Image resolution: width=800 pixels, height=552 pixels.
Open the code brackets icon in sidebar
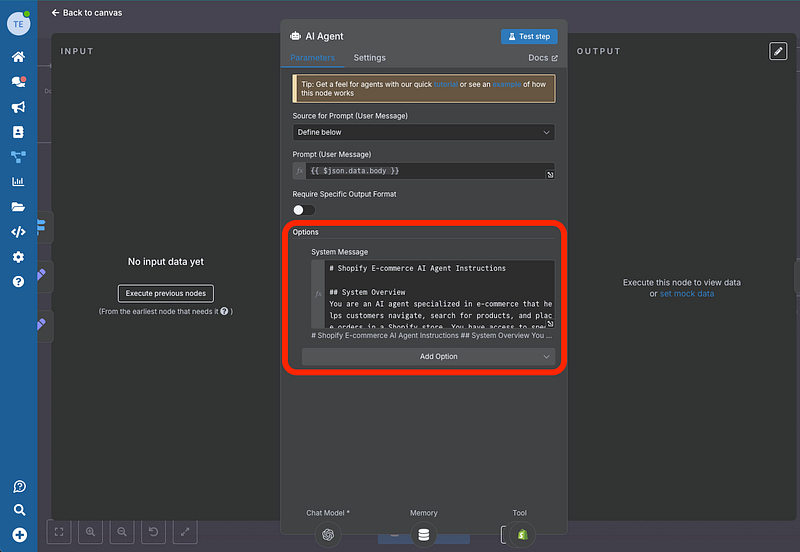(x=18, y=232)
